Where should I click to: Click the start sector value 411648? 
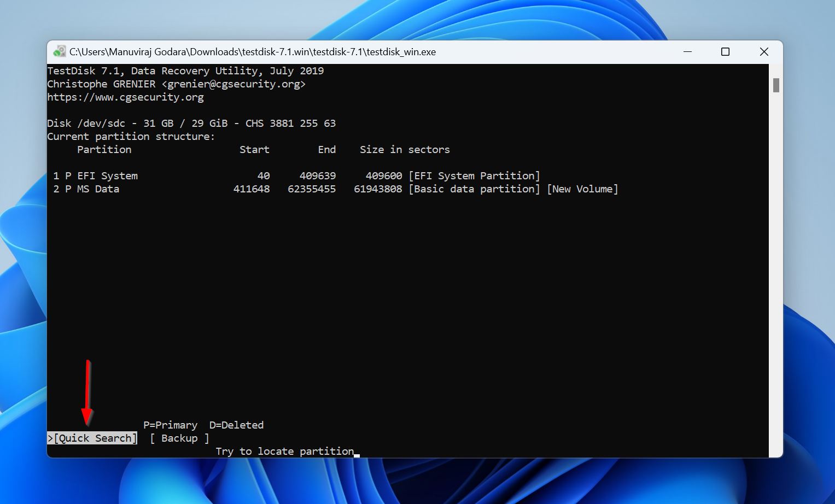pyautogui.click(x=252, y=189)
